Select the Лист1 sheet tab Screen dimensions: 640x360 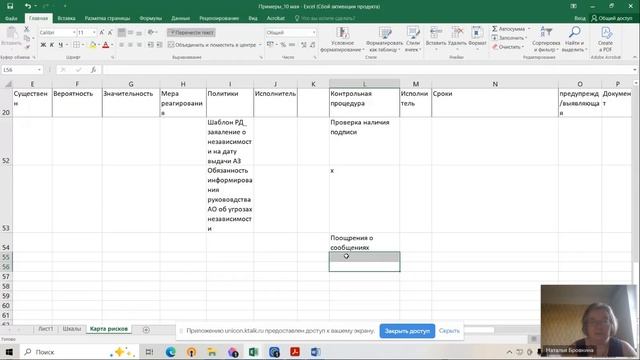click(45, 329)
